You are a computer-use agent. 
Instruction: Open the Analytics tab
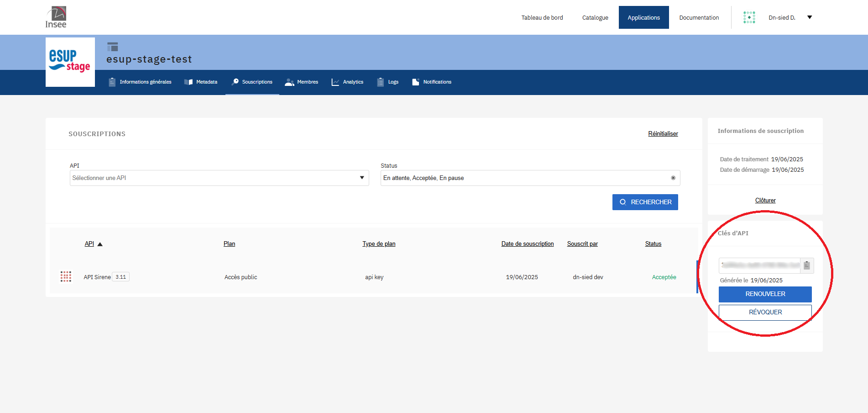[x=347, y=82]
